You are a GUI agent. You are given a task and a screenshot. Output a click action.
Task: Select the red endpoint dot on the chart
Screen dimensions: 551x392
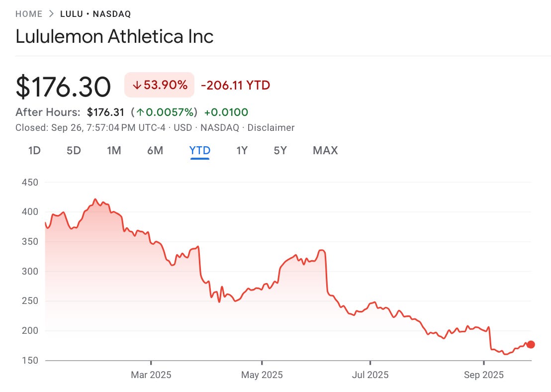pyautogui.click(x=530, y=344)
